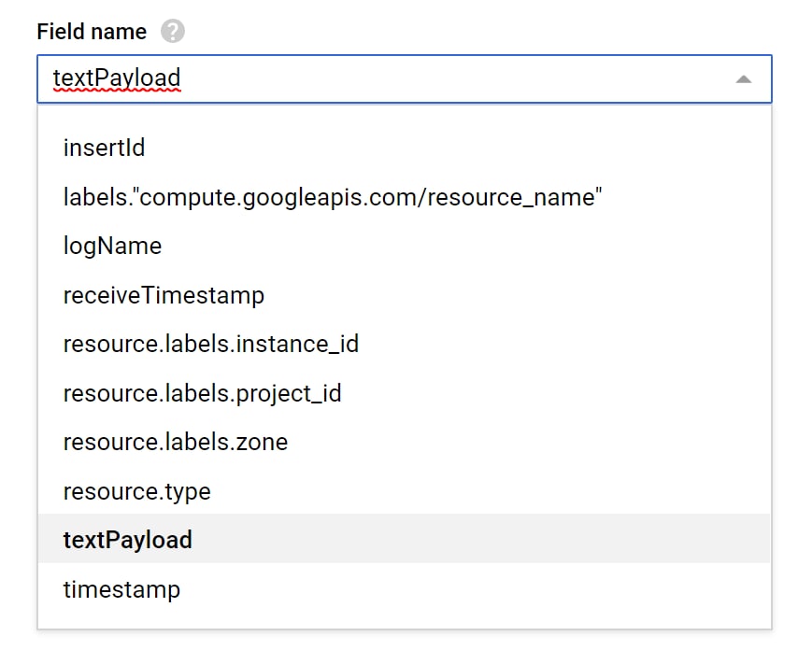This screenshot has width=812, height=664.
Task: Click the white space right of resource.type entry
Action: point(490,491)
